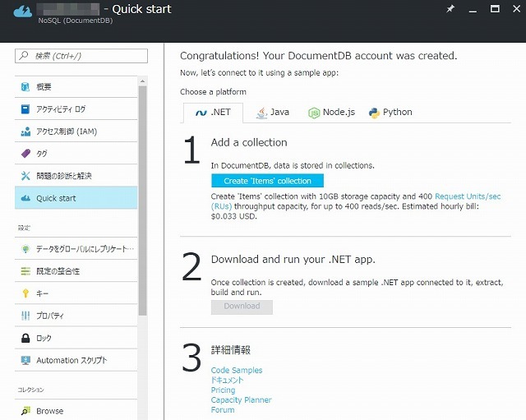The image size is (526, 420).
Task: Open データをグローバルにレプリケート menu item
Action: 76,248
